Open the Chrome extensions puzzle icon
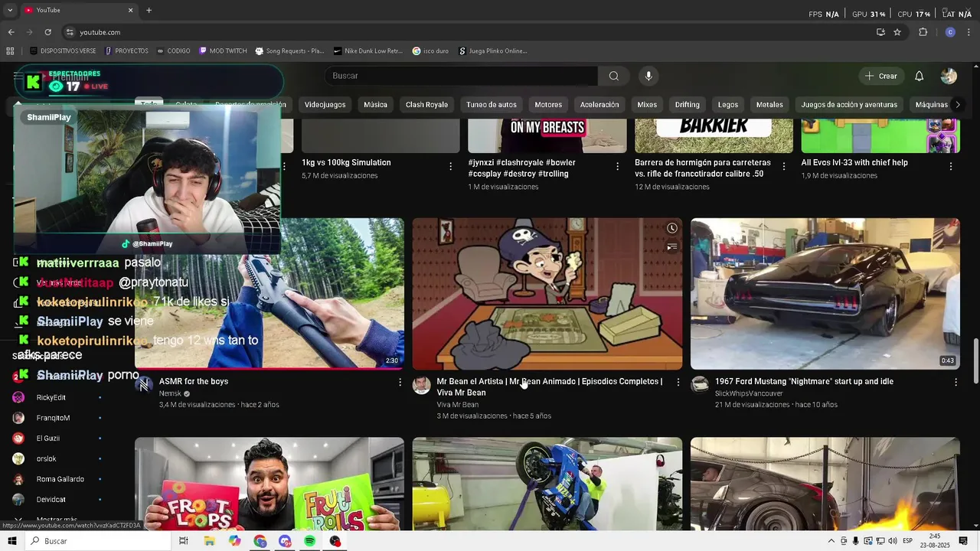The height and width of the screenshot is (551, 980). pos(923,32)
